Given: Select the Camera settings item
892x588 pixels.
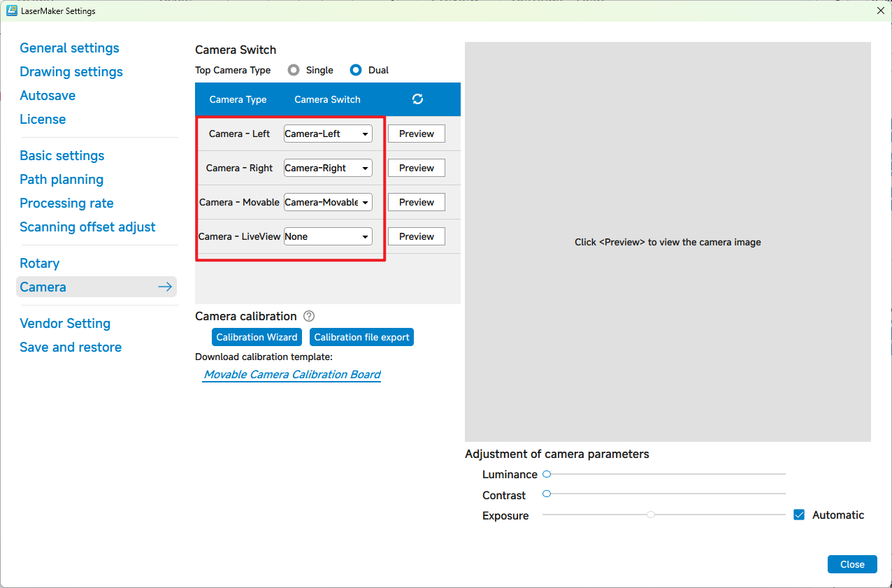Looking at the screenshot, I should coord(96,287).
